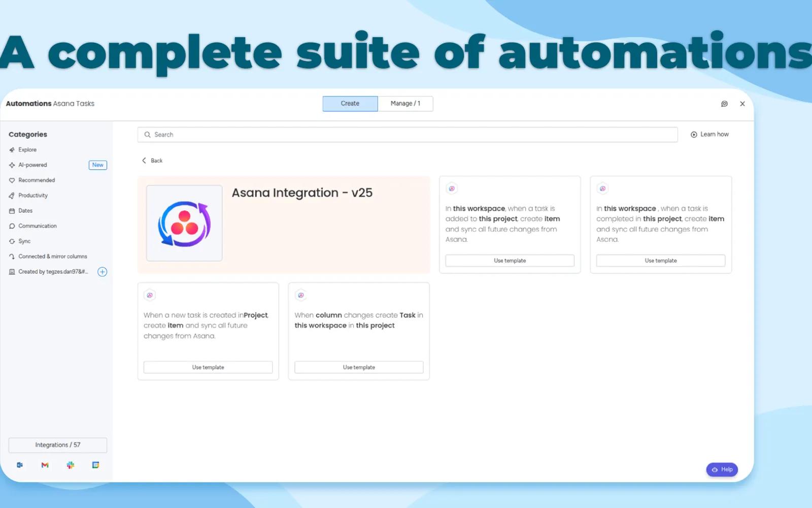Use template for task added to project
Viewport: 812px width, 508px height.
pyautogui.click(x=510, y=261)
